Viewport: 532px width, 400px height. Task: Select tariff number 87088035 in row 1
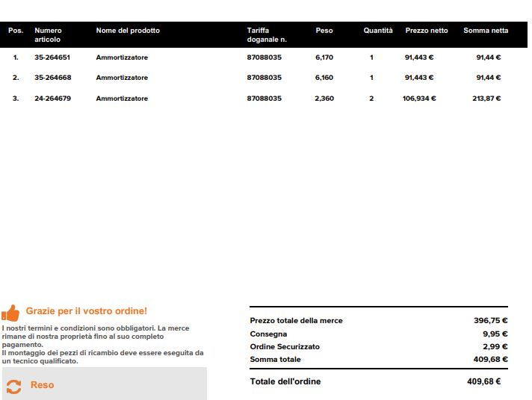[x=265, y=57]
